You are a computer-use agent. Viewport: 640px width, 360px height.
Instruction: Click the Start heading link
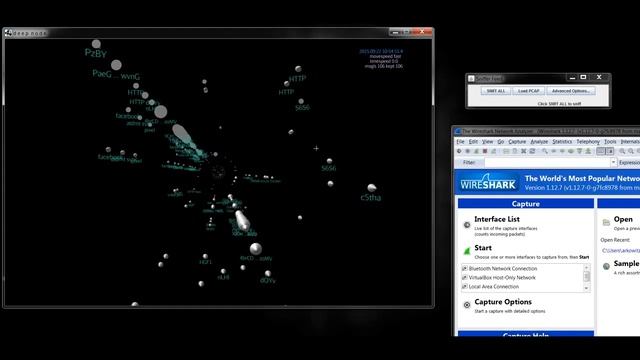pyautogui.click(x=483, y=248)
